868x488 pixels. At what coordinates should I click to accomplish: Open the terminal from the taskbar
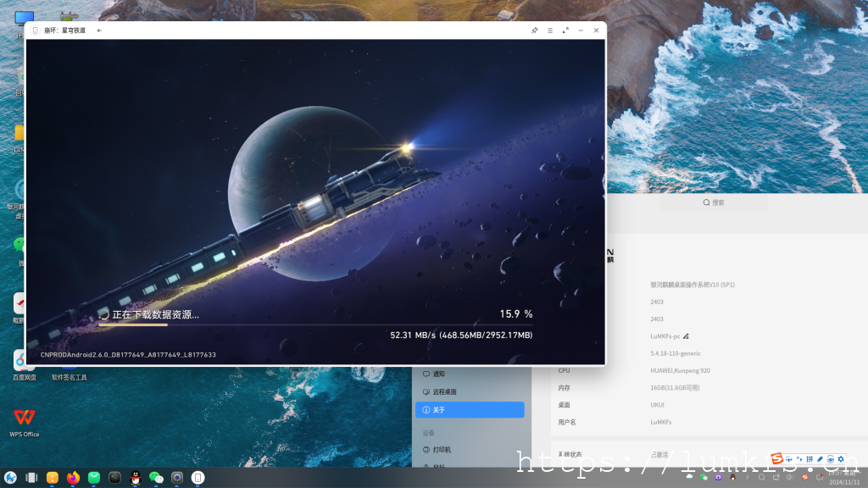tap(114, 478)
